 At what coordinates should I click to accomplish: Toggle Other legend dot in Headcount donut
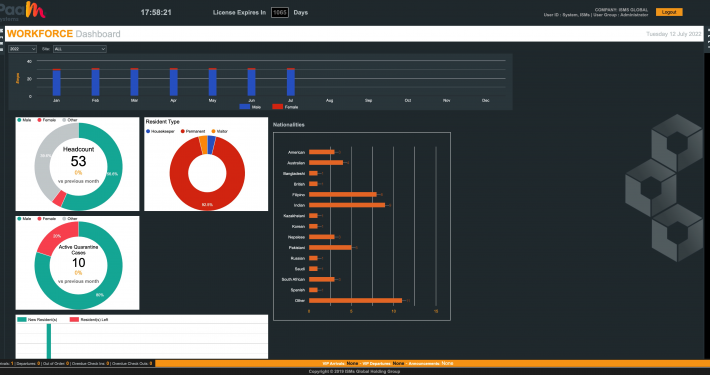(x=64, y=120)
